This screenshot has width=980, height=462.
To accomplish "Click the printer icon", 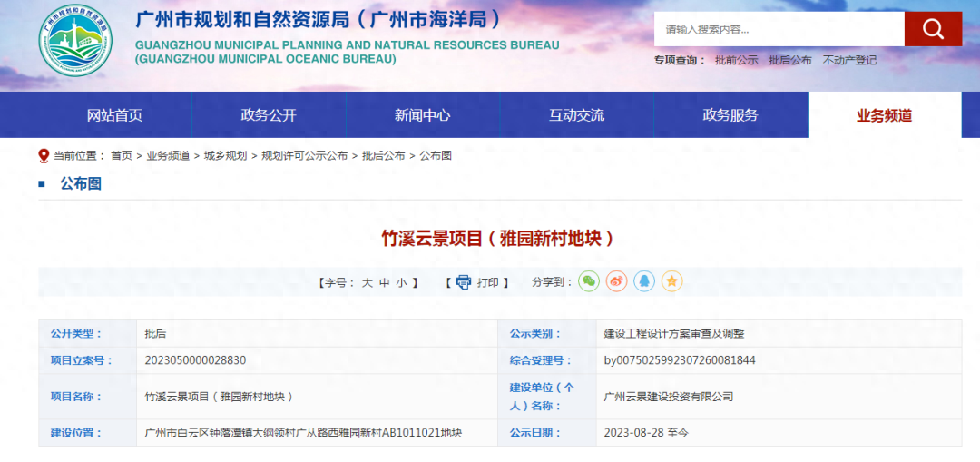I will tap(463, 282).
